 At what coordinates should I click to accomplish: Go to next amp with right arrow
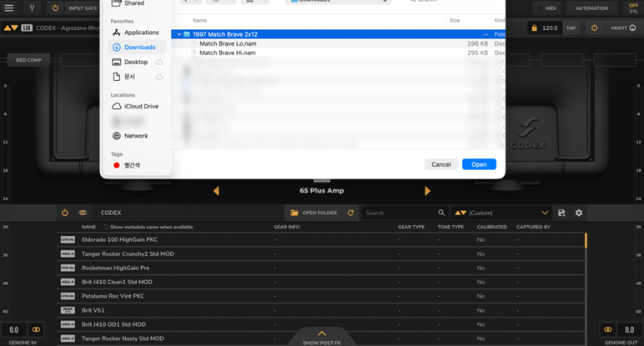click(x=427, y=191)
